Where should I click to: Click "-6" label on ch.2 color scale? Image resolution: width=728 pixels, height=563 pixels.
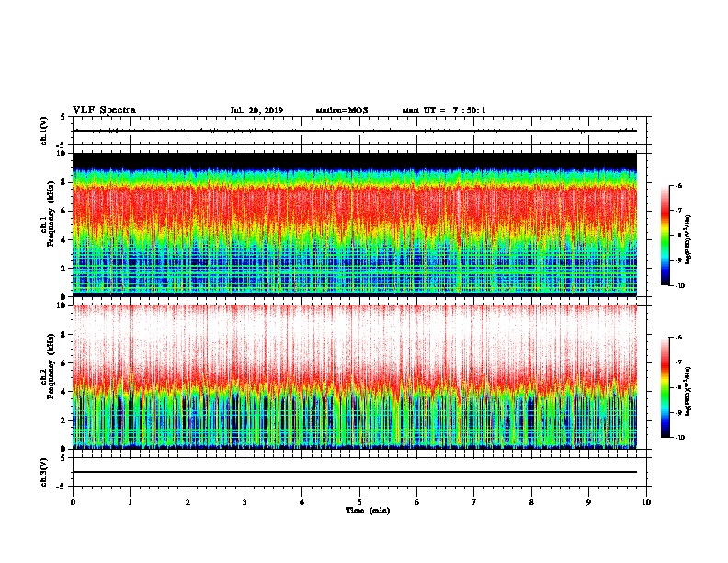click(678, 338)
